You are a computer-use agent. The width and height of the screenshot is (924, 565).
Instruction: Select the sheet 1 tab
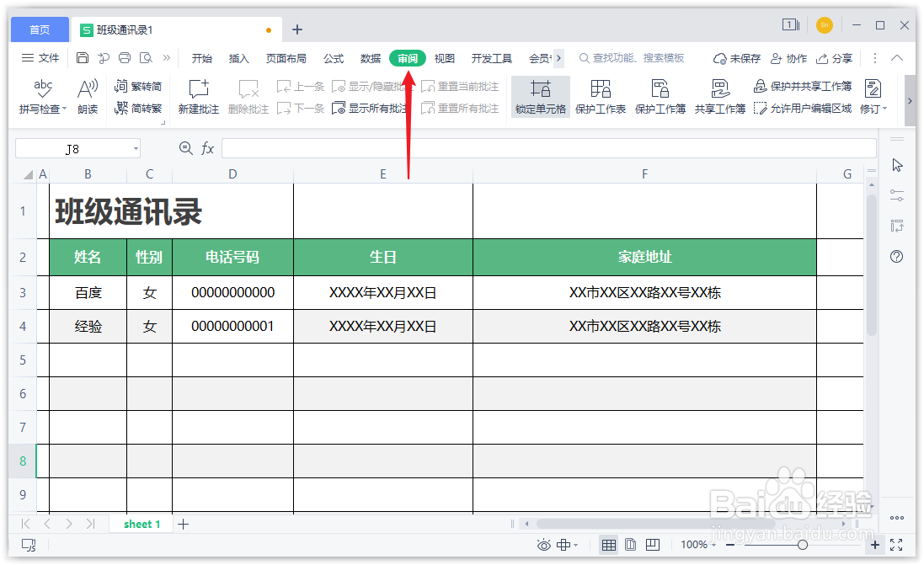click(x=142, y=524)
